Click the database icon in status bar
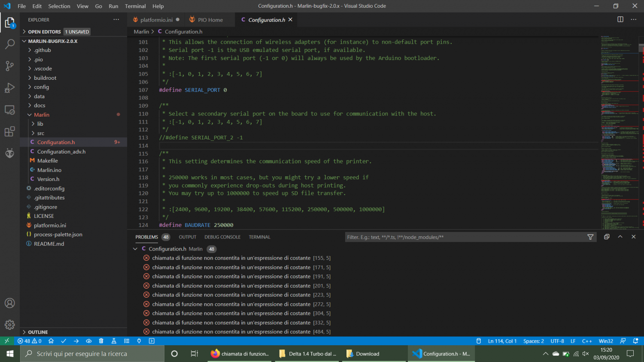Screen dimensions: 644x362 (x=479, y=341)
